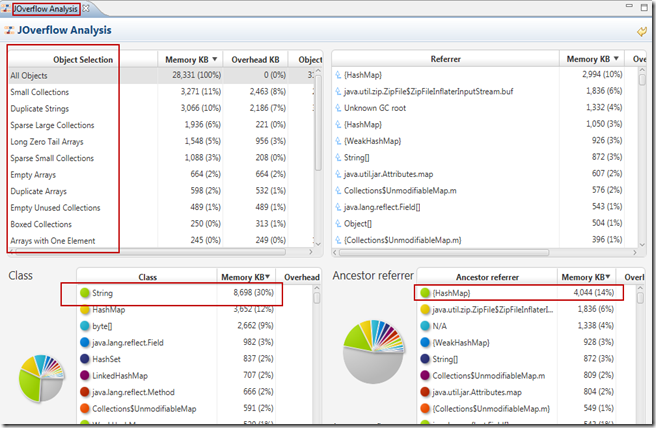
Task: Select the N/A ancestor referrer row
Action: [527, 326]
